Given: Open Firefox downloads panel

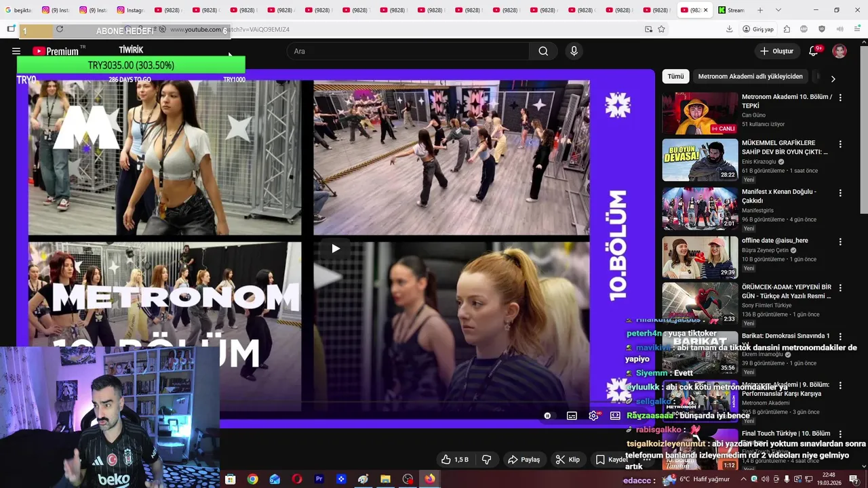Looking at the screenshot, I should click(729, 29).
